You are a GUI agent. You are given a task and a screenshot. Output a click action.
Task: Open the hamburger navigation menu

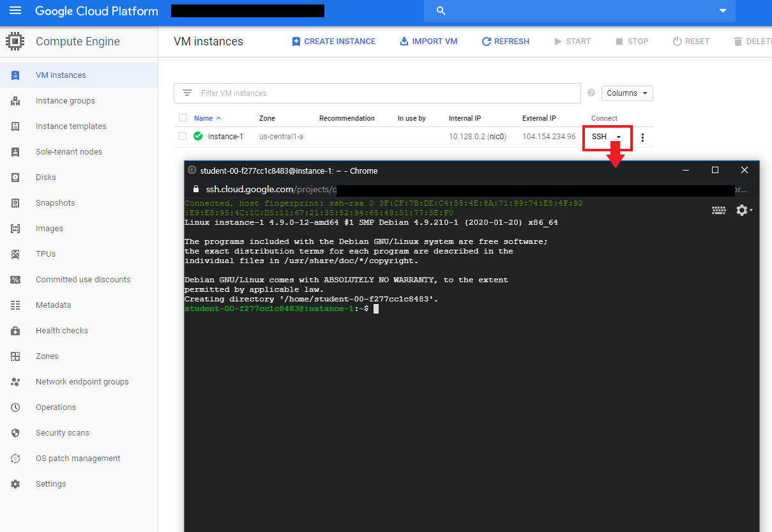pyautogui.click(x=15, y=11)
